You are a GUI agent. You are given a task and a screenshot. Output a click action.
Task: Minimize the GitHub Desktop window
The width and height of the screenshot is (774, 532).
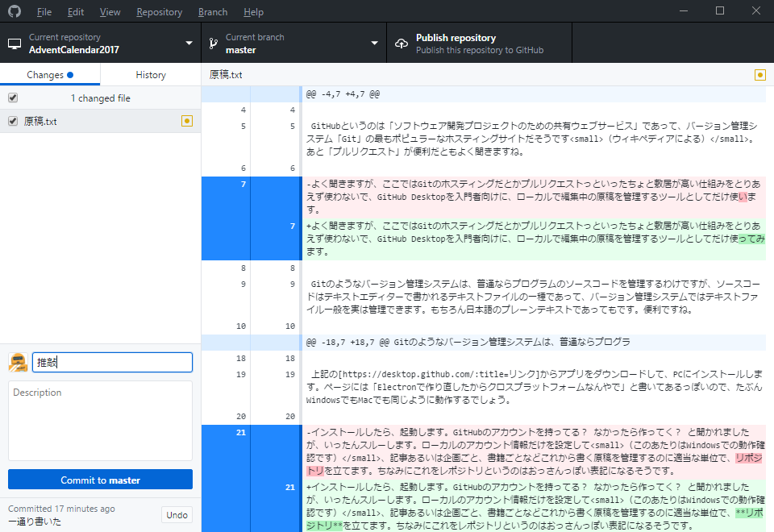tap(684, 10)
